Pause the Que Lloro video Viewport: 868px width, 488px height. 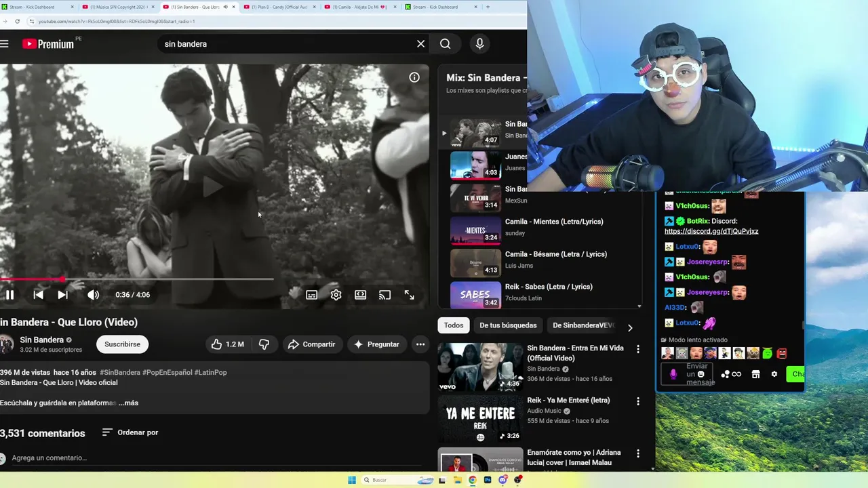click(x=9, y=295)
